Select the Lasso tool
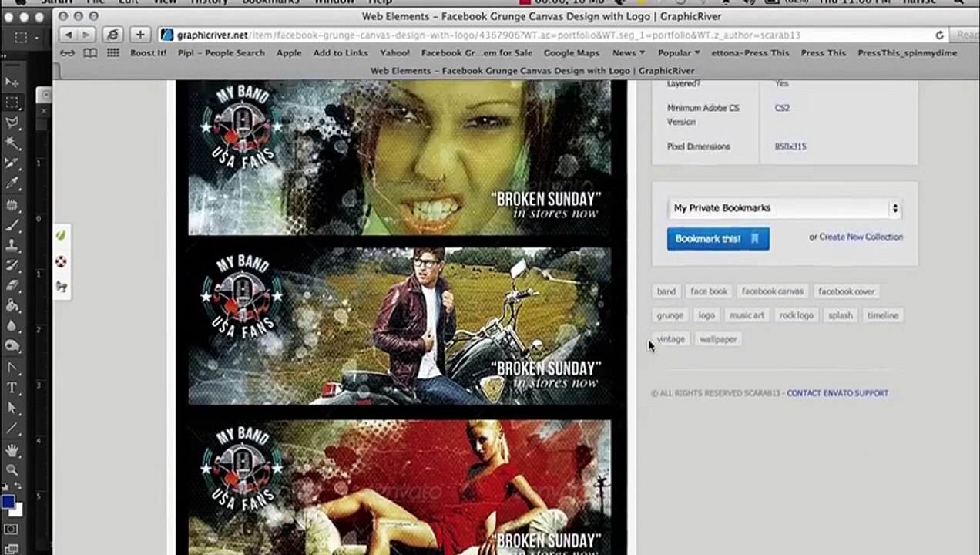980x555 pixels. point(12,122)
